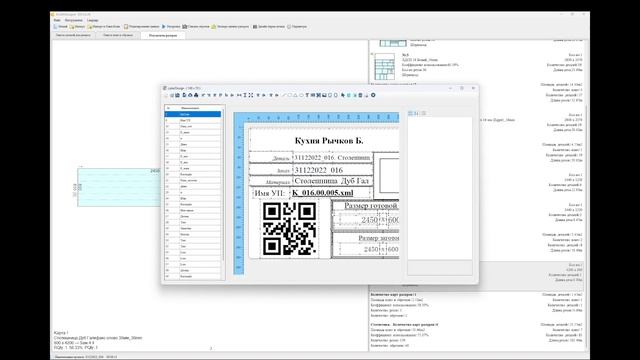Viewport: 640px width, 360px height.
Task: Click the field list column header in LabelDesign
Action: pos(193,108)
